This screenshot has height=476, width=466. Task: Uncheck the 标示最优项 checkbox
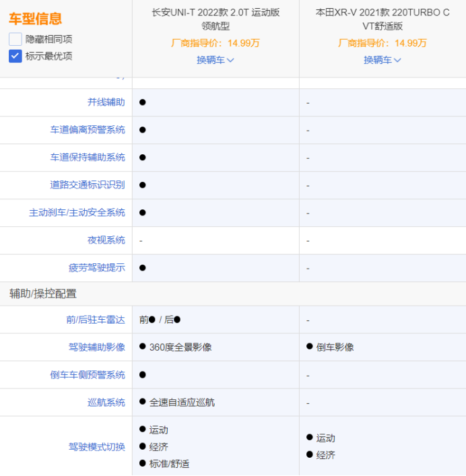pos(15,56)
